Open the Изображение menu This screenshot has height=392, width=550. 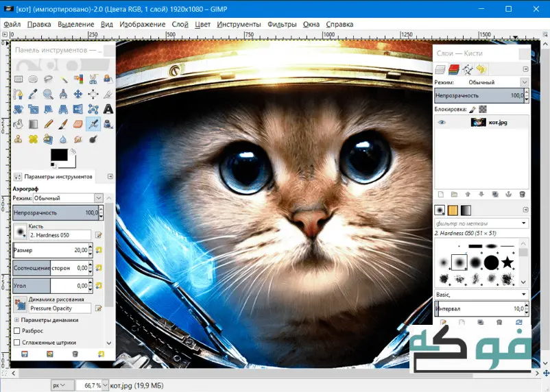click(143, 24)
